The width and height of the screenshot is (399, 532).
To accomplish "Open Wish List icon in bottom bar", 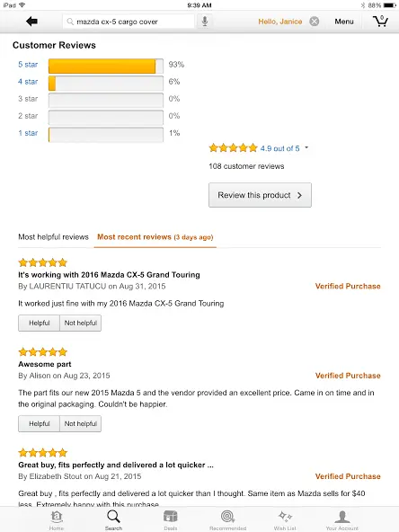I will coord(285,519).
